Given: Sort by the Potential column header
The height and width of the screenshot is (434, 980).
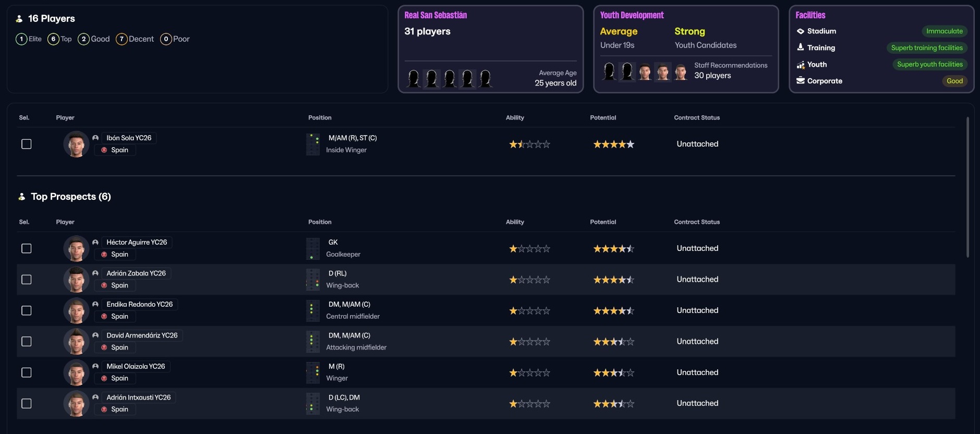Looking at the screenshot, I should [602, 118].
